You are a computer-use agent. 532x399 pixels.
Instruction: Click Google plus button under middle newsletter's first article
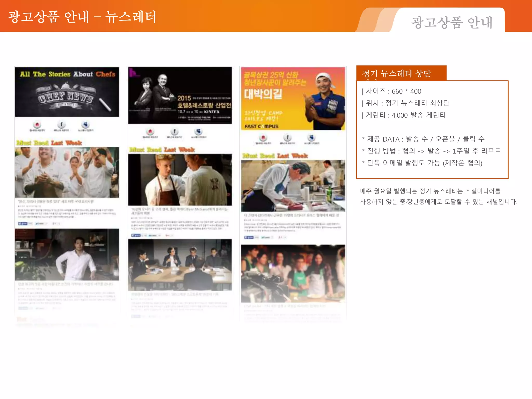tap(168, 235)
